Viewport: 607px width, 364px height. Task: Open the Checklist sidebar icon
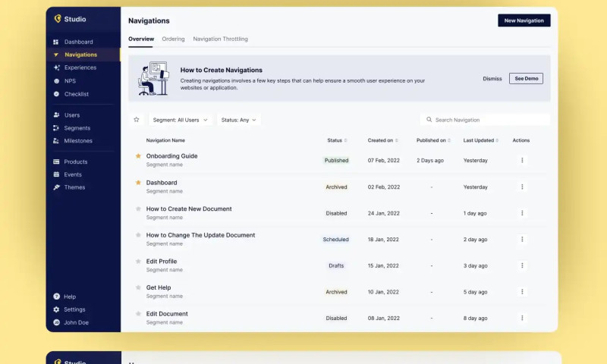(x=56, y=94)
